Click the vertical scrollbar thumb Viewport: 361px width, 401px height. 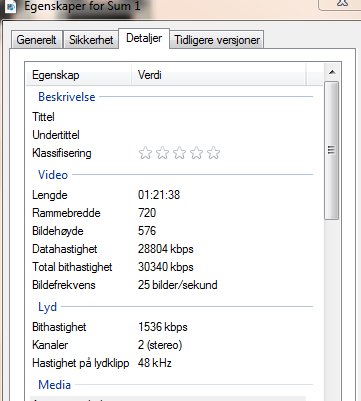coord(331,150)
